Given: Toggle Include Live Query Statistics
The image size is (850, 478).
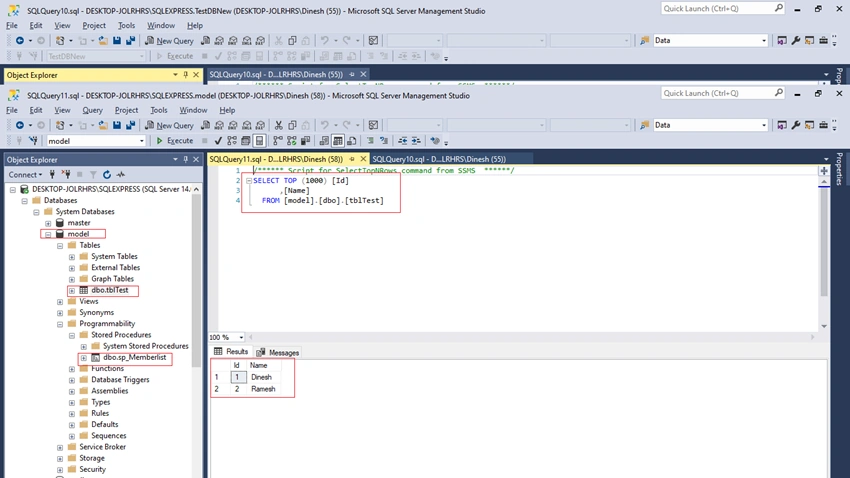Looking at the screenshot, I should 292,141.
